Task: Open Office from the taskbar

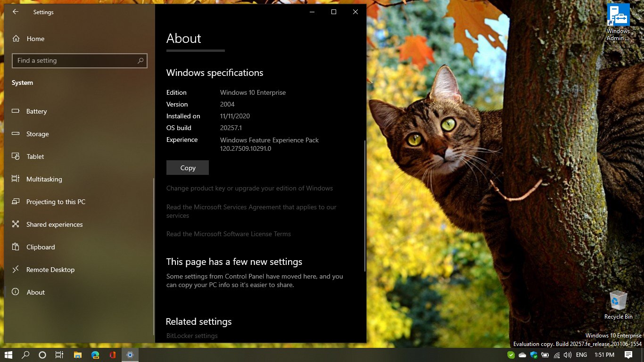Action: pyautogui.click(x=113, y=355)
